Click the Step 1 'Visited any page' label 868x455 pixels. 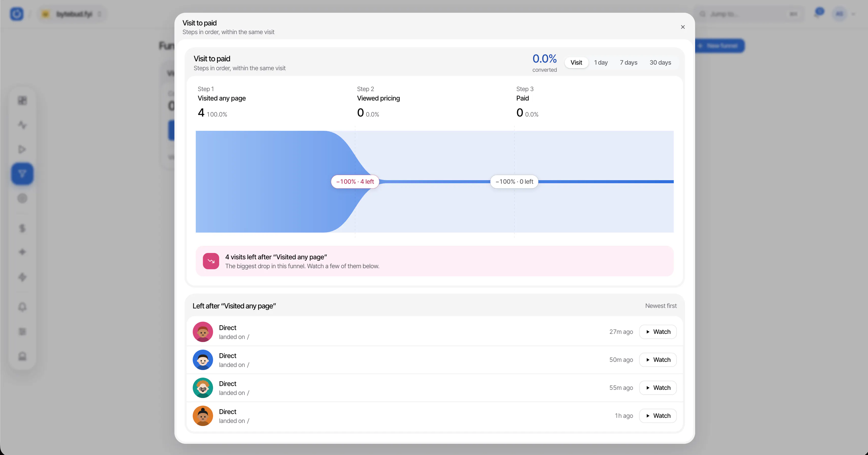pos(222,98)
